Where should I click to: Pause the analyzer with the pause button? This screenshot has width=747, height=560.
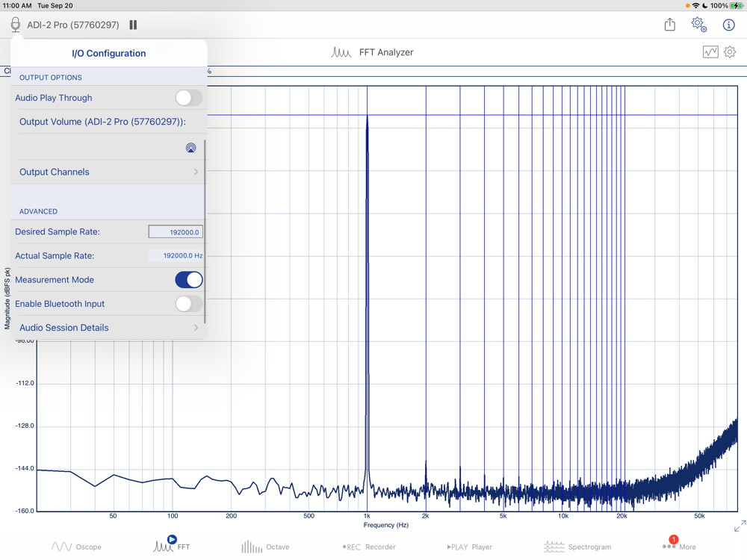[133, 25]
